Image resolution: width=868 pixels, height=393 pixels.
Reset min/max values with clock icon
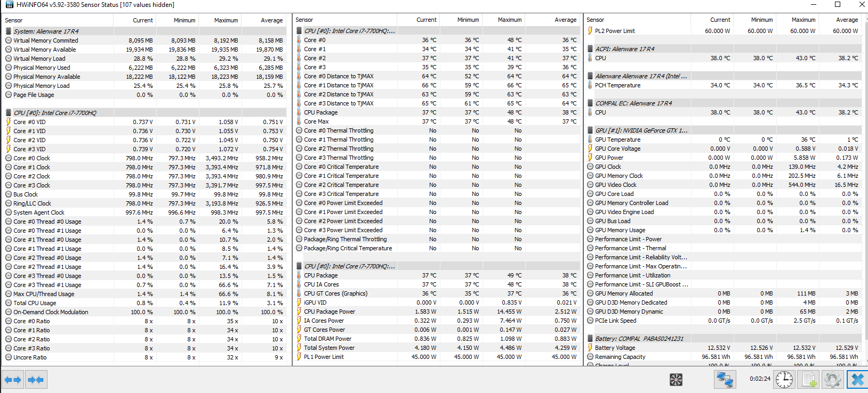coord(784,380)
